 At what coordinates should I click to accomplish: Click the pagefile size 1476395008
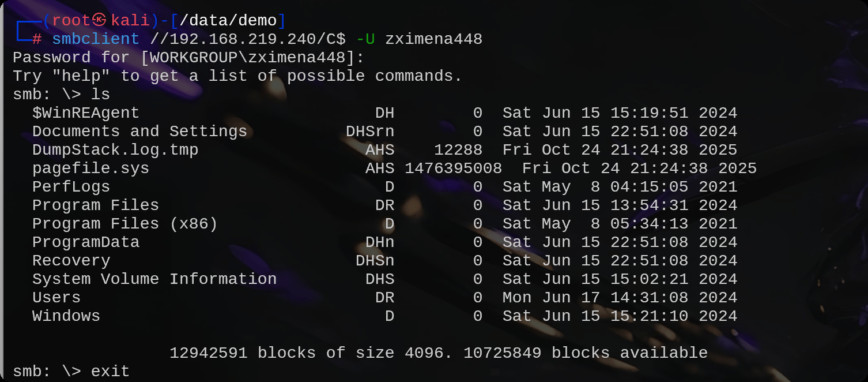point(453,168)
